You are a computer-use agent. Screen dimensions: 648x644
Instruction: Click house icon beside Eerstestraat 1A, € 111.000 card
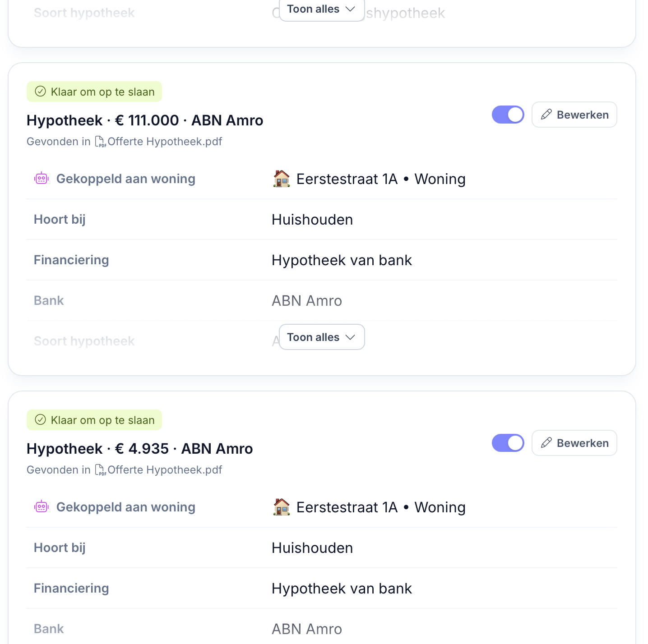282,179
